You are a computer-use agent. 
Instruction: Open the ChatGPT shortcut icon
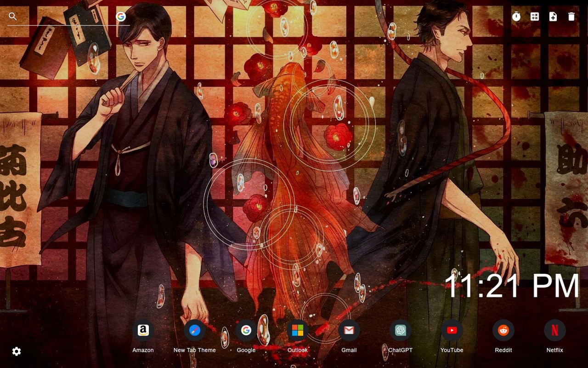[401, 330]
